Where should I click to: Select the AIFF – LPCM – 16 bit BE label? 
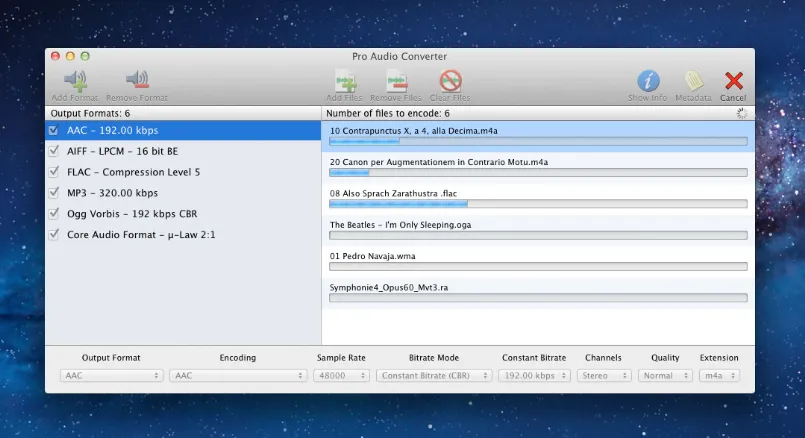123,151
